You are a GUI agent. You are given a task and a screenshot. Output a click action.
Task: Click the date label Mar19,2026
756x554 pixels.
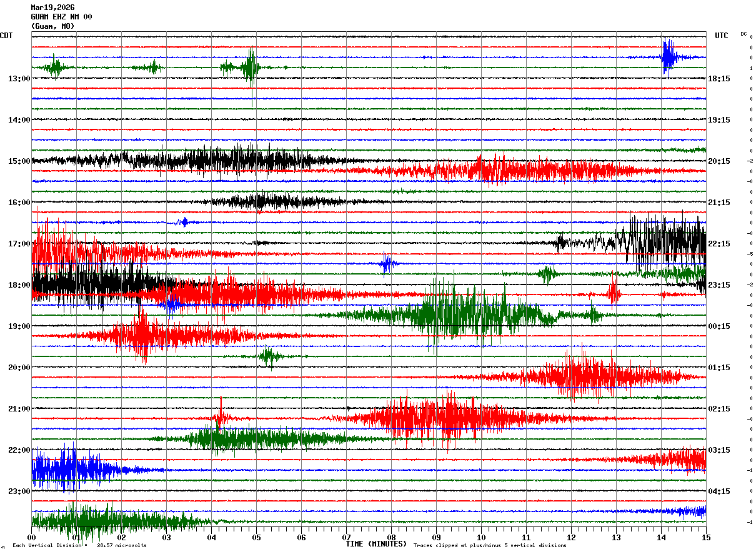point(52,8)
